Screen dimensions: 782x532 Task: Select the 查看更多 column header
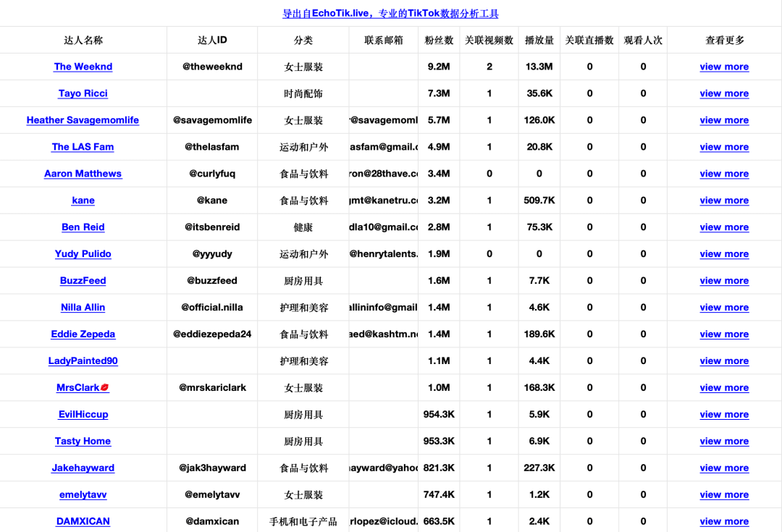725,40
